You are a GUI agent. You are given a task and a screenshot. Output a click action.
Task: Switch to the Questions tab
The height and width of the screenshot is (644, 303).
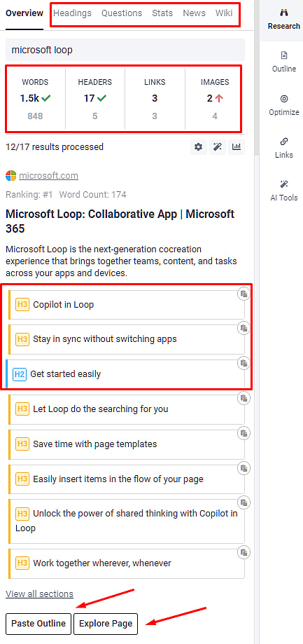click(122, 13)
